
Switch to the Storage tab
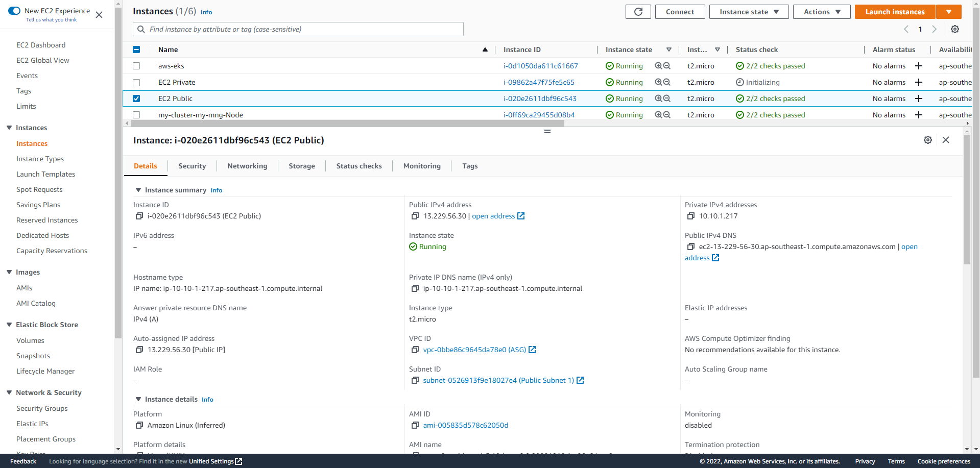tap(302, 166)
